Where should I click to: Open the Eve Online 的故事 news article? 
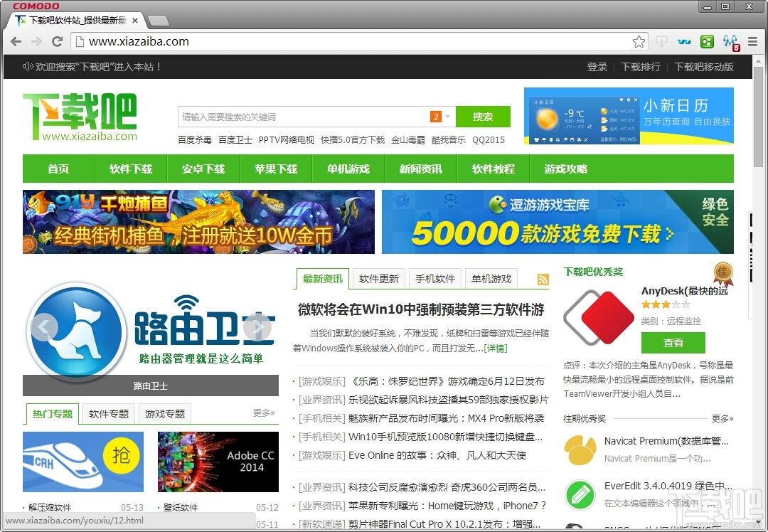(437, 456)
